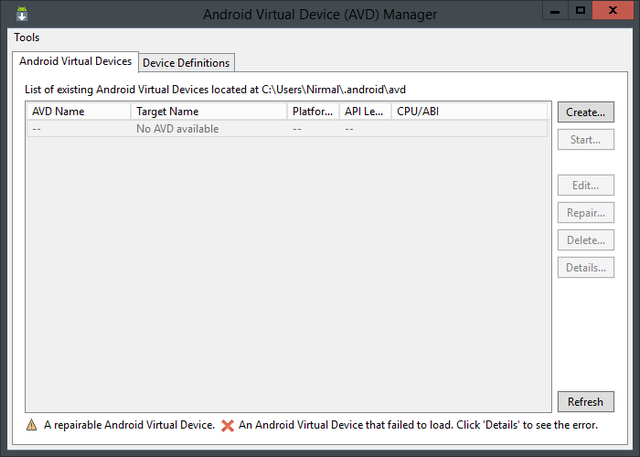Click the Delete... button
640x457 pixels.
coord(586,240)
